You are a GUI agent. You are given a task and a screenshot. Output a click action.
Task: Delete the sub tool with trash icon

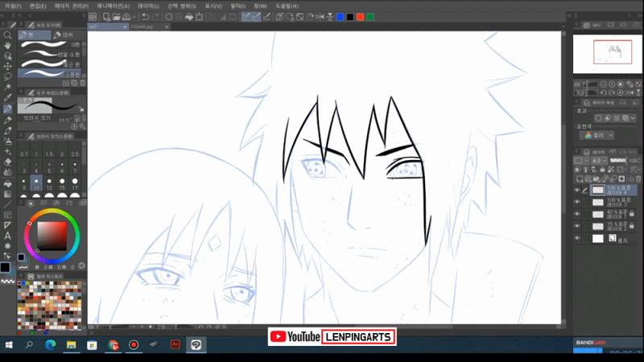pos(83,83)
